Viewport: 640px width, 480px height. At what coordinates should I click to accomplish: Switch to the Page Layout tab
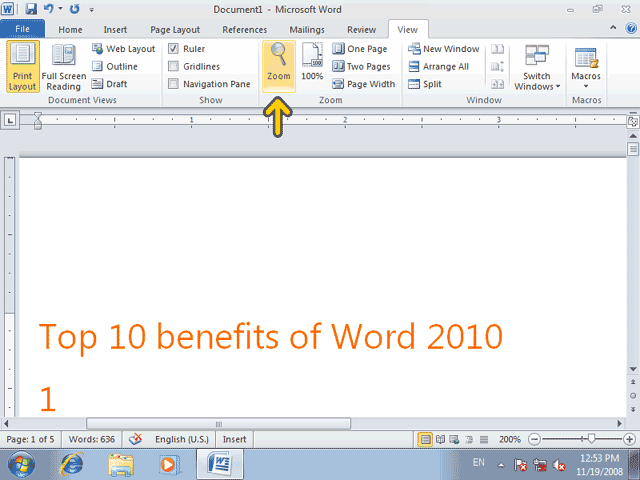pos(175,30)
